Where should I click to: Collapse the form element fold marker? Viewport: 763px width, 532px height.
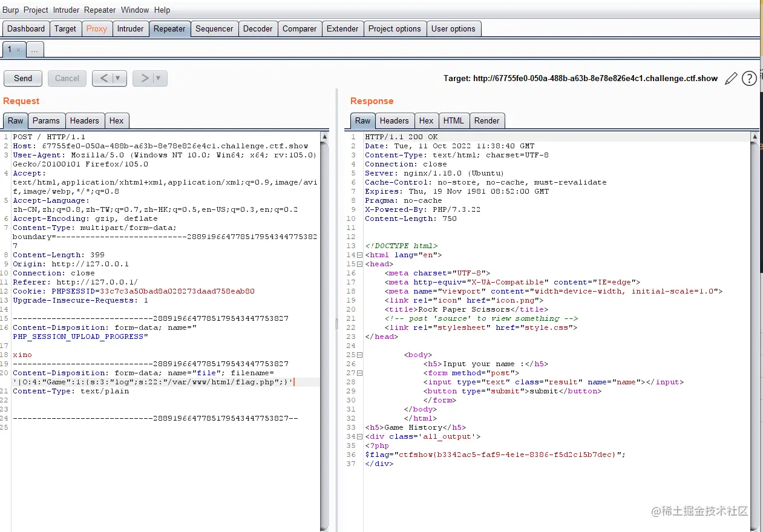tap(359, 373)
